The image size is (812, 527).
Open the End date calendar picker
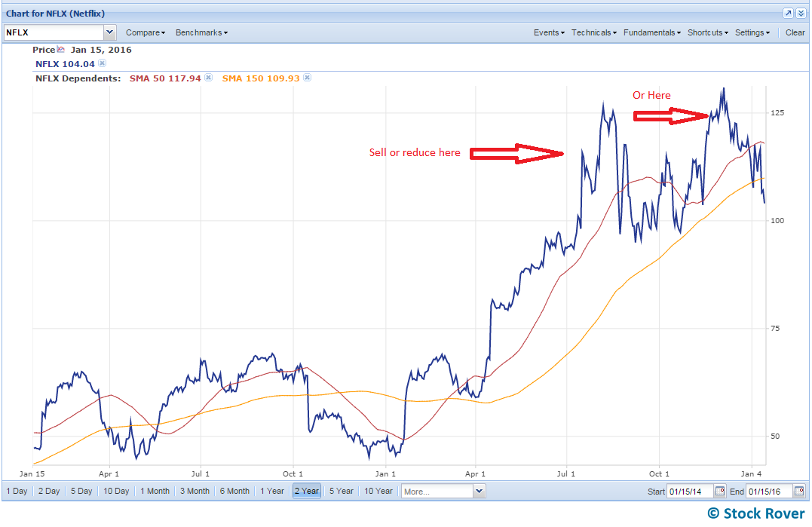[799, 491]
